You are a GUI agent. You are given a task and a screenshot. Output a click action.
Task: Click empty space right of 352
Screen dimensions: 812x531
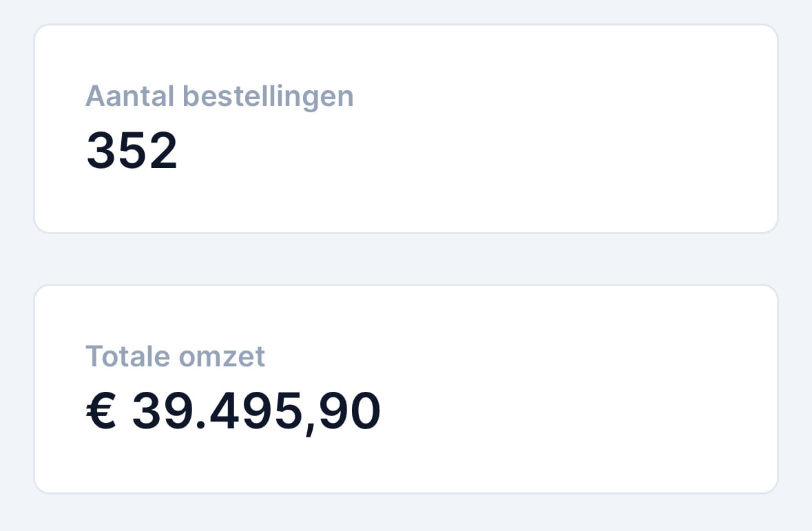click(482, 152)
